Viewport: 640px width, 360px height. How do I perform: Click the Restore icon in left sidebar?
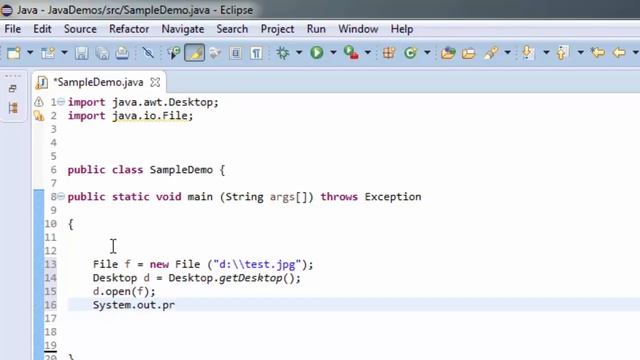12,89
